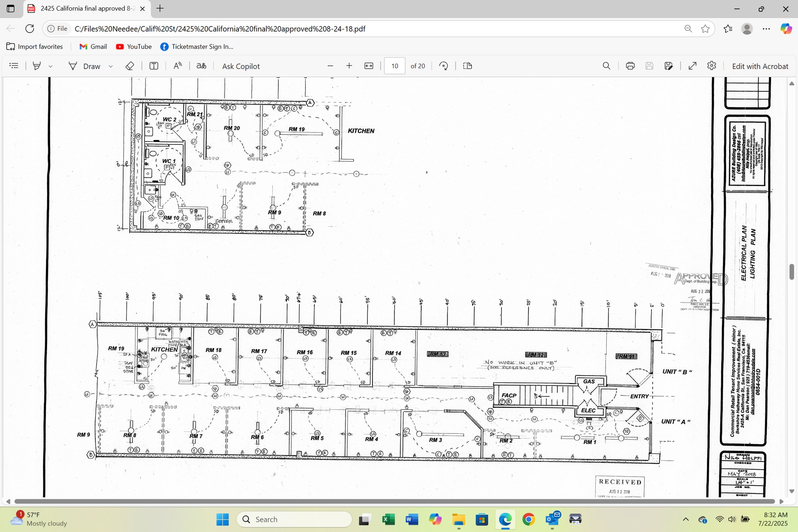Screen dimensions: 798x532
Task: Open the table of contents sidebar
Action: pyautogui.click(x=14, y=66)
